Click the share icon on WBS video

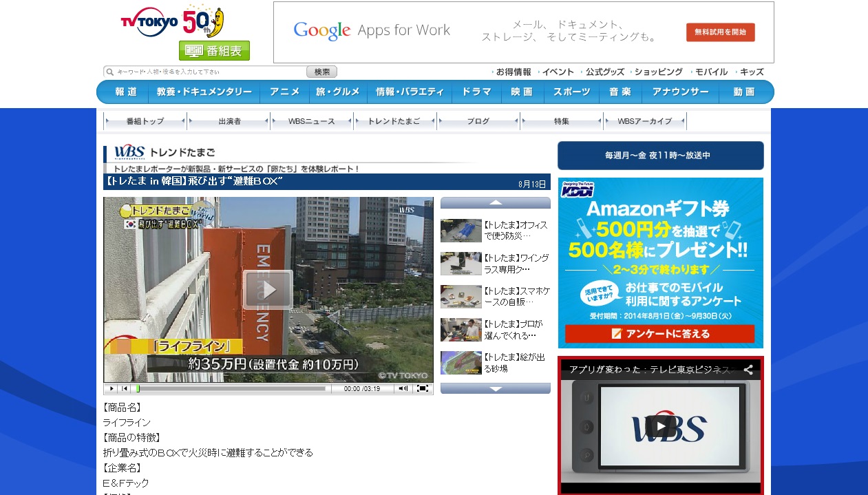coord(748,370)
